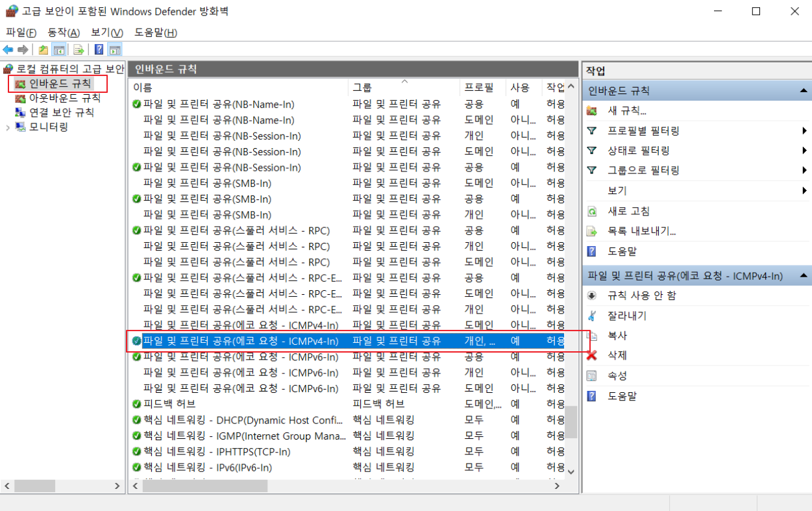The height and width of the screenshot is (511, 812).
Task: Sort by the 이름 column header
Action: [239, 87]
